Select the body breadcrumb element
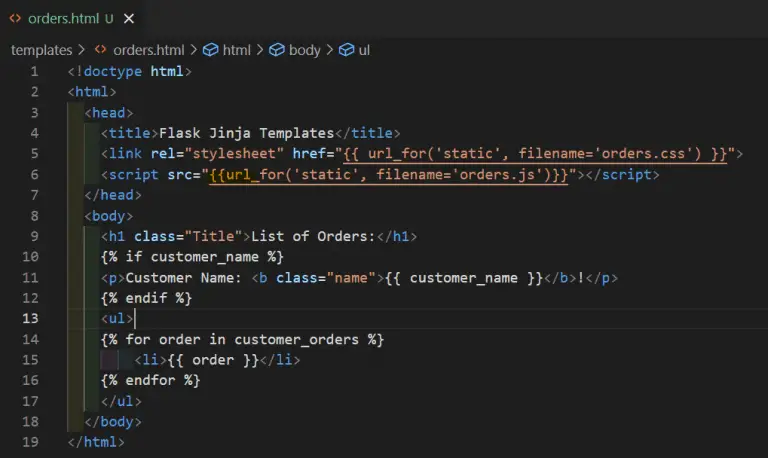The image size is (768, 458). 305,50
